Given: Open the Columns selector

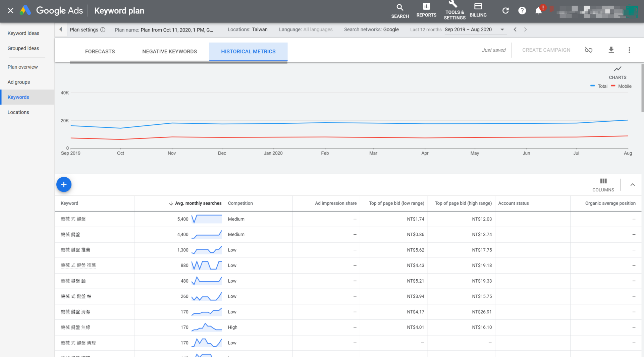Looking at the screenshot, I should 603,185.
